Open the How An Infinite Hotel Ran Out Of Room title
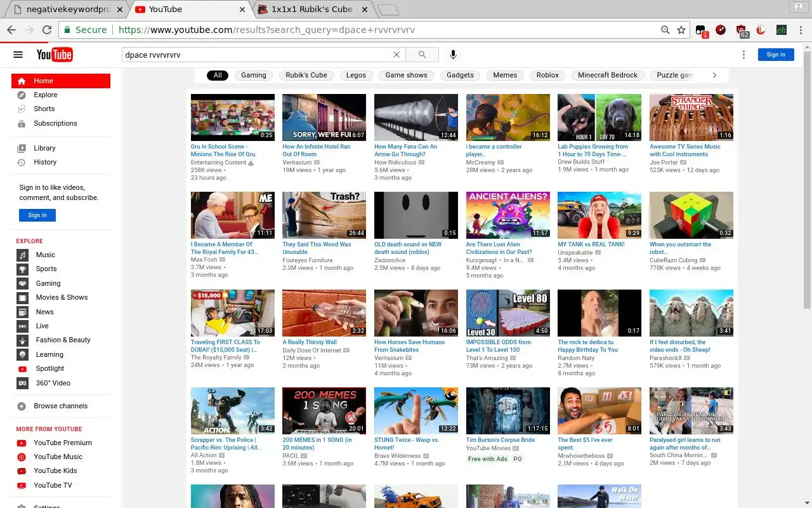This screenshot has width=812, height=508. coord(317,150)
